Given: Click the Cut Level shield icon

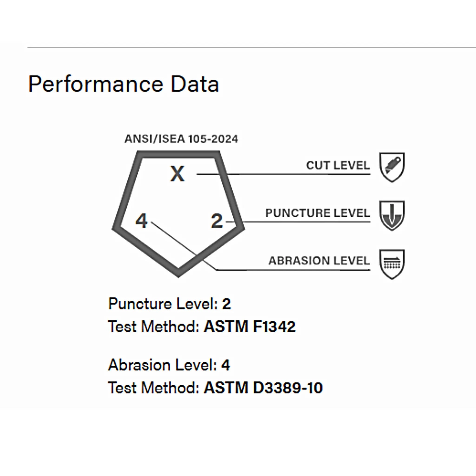Looking at the screenshot, I should (392, 167).
